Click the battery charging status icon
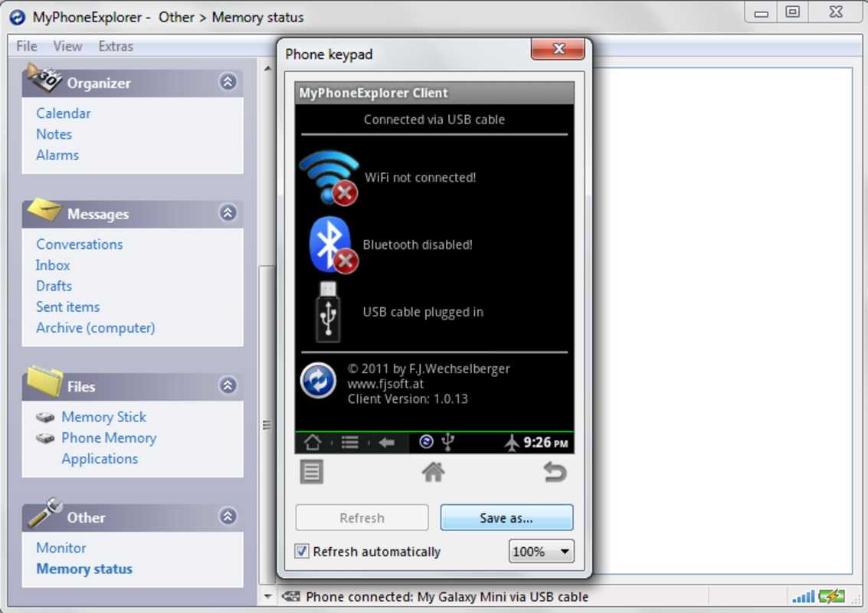868x613 pixels. tap(831, 596)
